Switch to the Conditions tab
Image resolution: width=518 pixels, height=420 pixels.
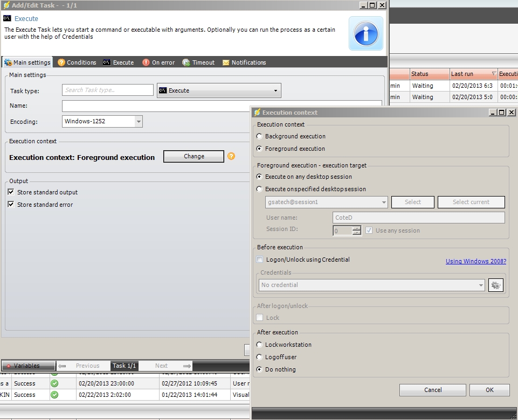click(x=77, y=62)
